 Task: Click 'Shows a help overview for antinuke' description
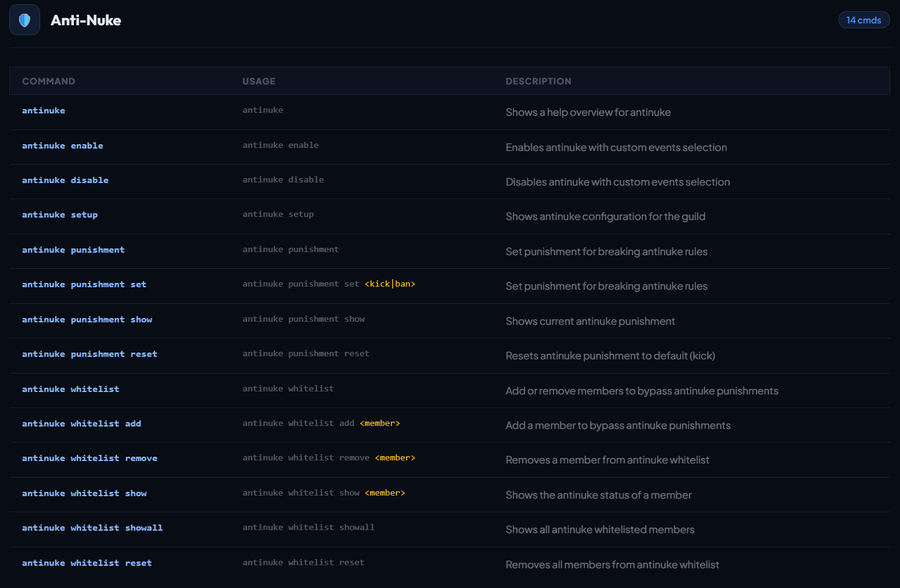[x=588, y=113]
